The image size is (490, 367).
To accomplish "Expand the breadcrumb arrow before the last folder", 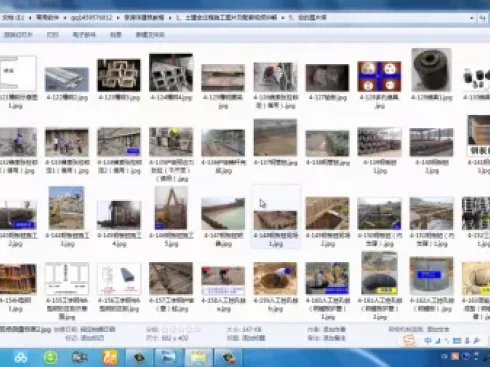I will coord(283,18).
